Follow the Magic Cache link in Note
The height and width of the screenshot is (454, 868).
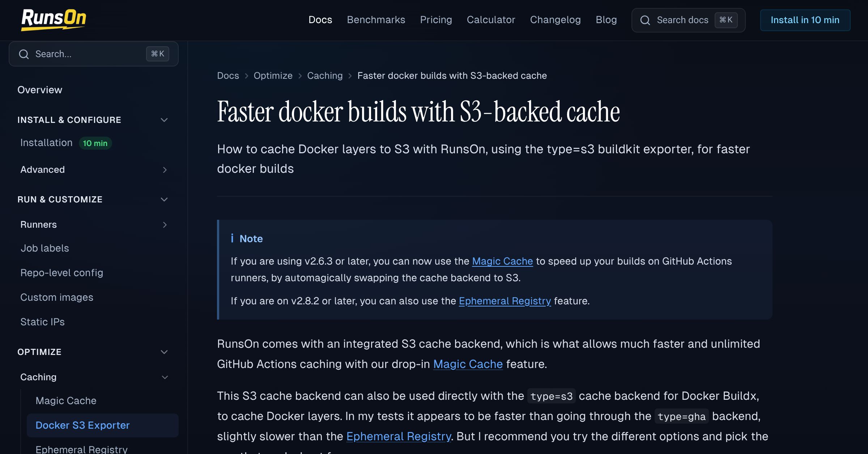(502, 261)
